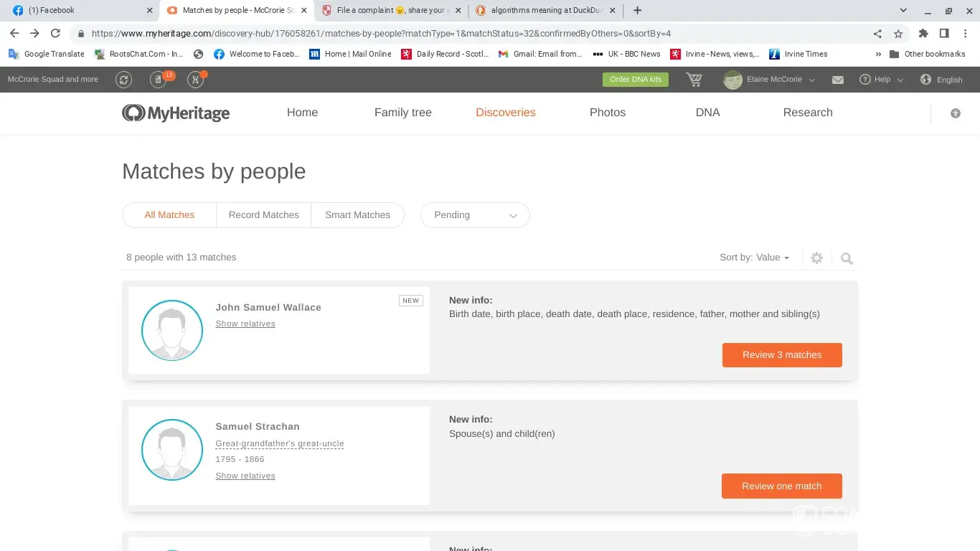Image resolution: width=980 pixels, height=551 pixels.
Task: Click the settings gear beside Sort by
Action: click(x=816, y=258)
